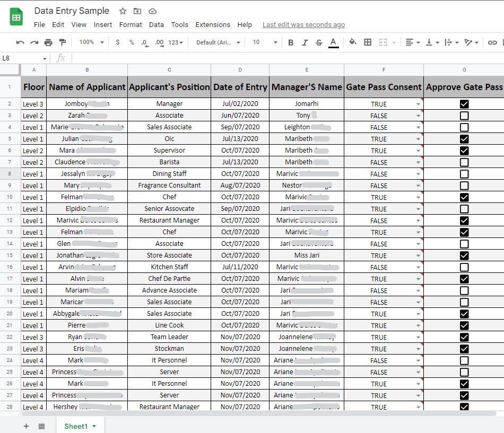Open the font size 10 dropdown
The height and width of the screenshot is (433, 504).
(265, 42)
